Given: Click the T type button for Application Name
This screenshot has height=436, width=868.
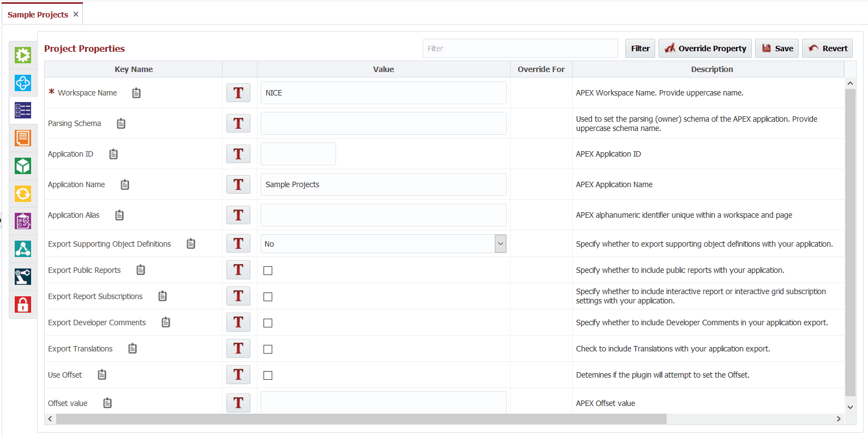Looking at the screenshot, I should 238,184.
